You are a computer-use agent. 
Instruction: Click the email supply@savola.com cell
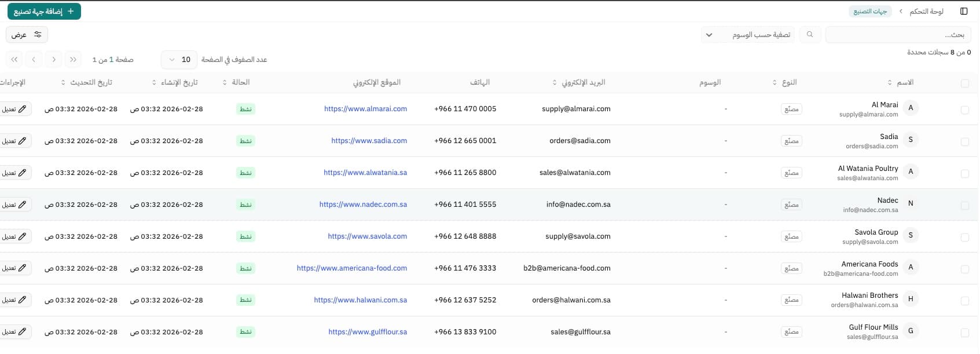pyautogui.click(x=578, y=236)
